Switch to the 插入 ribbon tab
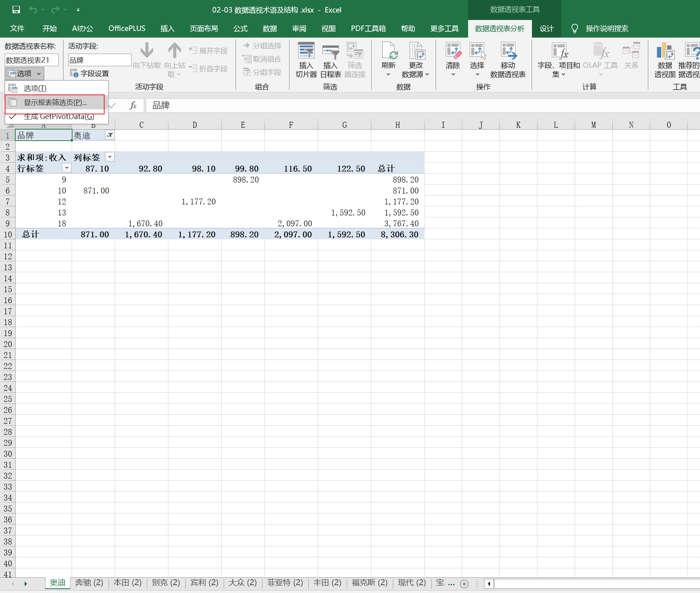 point(167,28)
